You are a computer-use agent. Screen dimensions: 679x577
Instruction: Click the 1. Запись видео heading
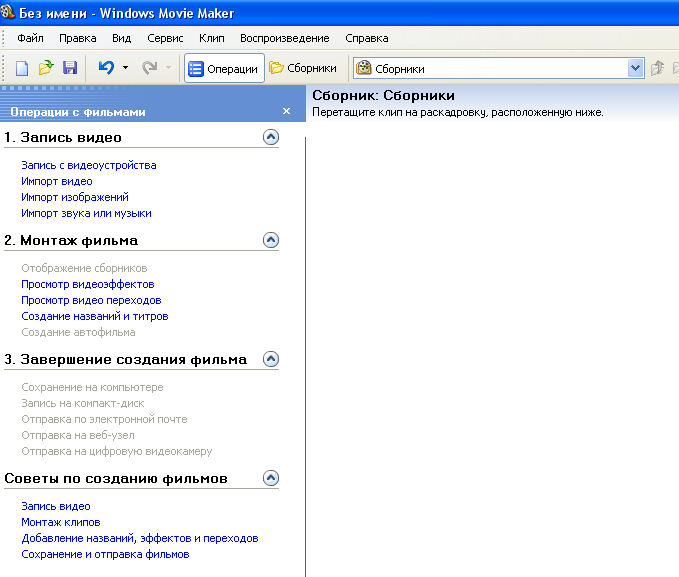coord(63,137)
